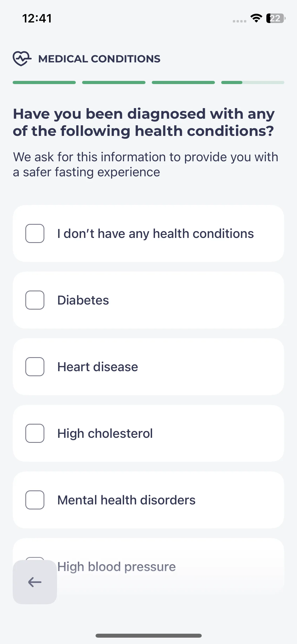Tap the fourth partially filled progress segment

click(253, 82)
